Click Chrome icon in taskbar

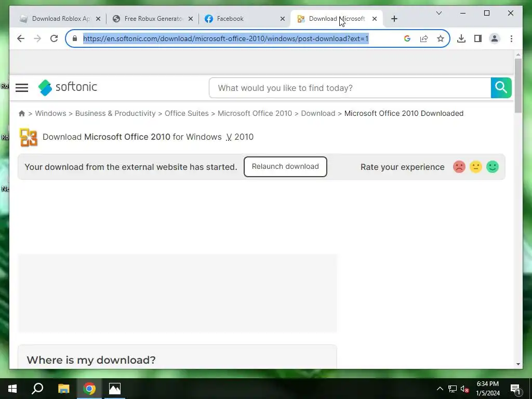tap(89, 389)
